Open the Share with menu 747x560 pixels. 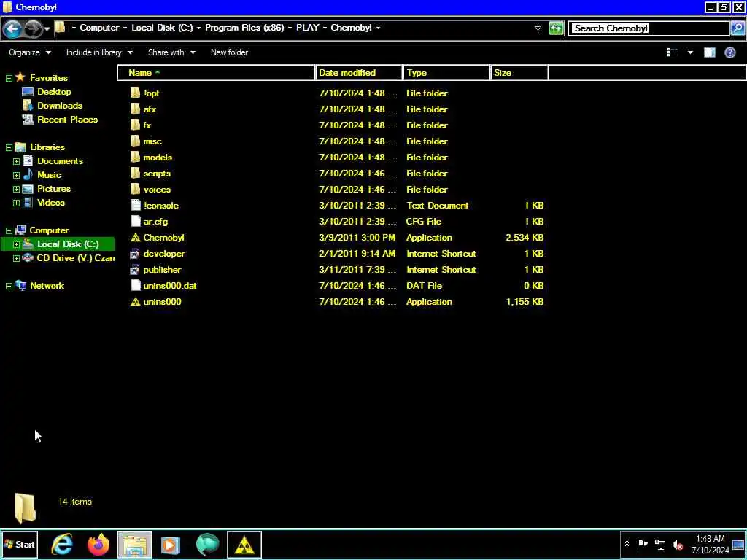[171, 52]
